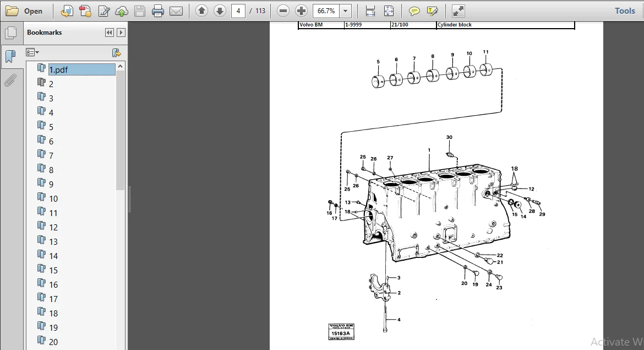Open the bookmark options dropdown menu
Image resolution: width=644 pixels, height=350 pixels.
click(x=32, y=52)
